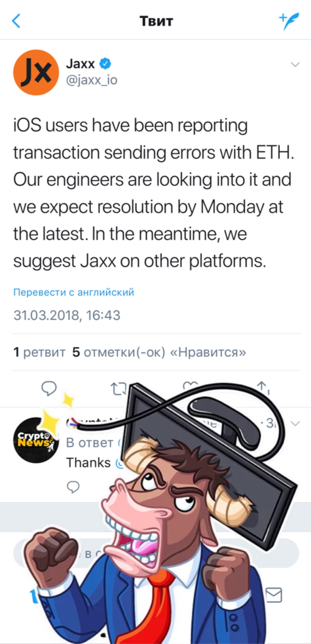The height and width of the screenshot is (644, 311).
Task: Tap the Твит header title
Action: tap(156, 21)
